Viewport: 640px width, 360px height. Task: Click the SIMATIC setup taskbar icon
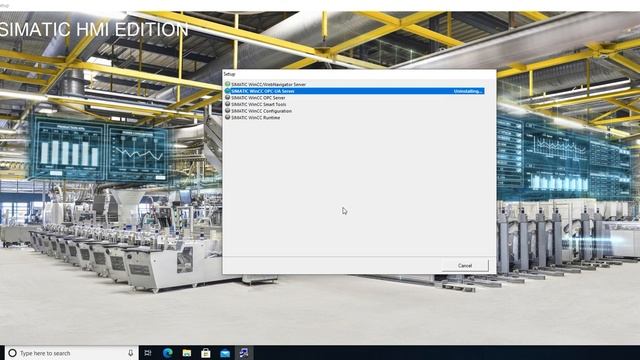pos(244,353)
